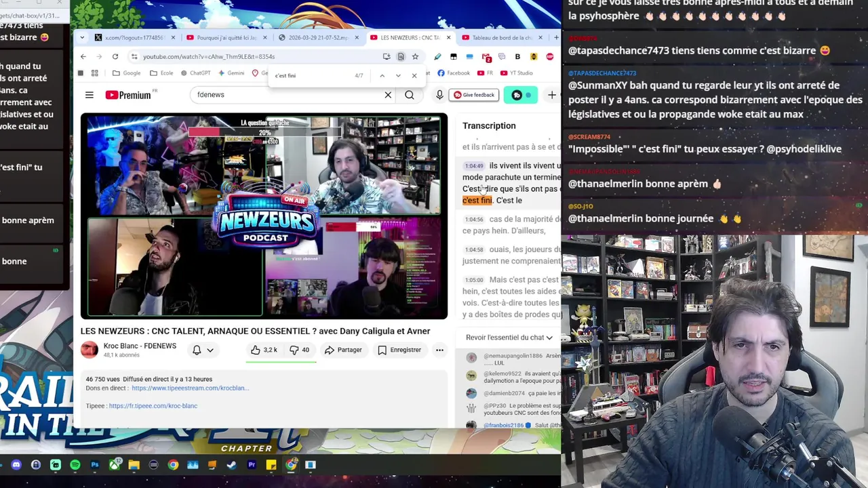Play the NEWZEURS podcast video
Image resolution: width=868 pixels, height=488 pixels.
(x=264, y=216)
